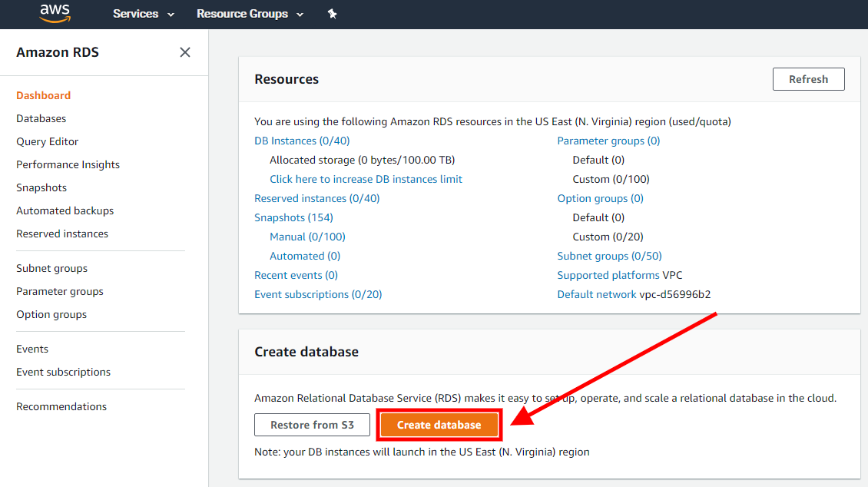Click Allocated storage (0 bytes/100.00 TB) text
This screenshot has width=868, height=487.
click(x=362, y=160)
